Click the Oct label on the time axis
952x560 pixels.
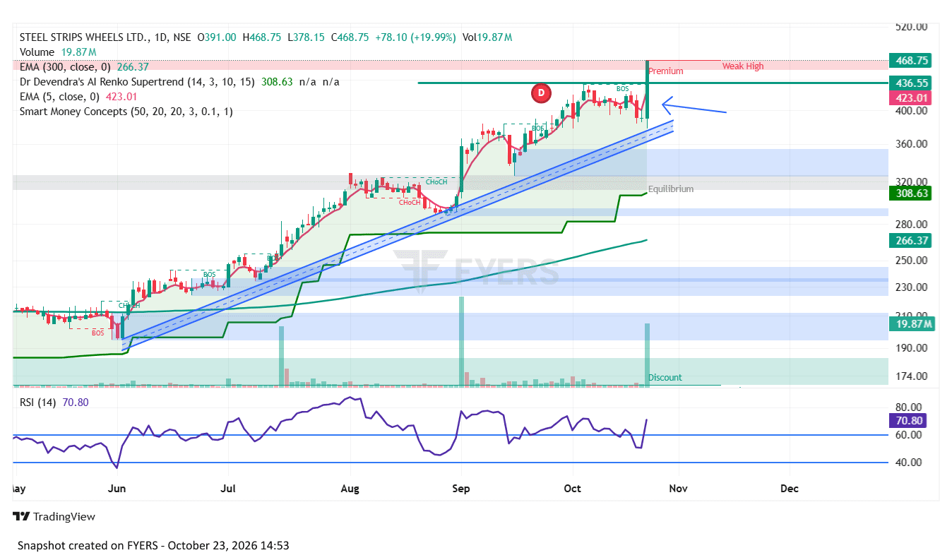[x=573, y=489]
